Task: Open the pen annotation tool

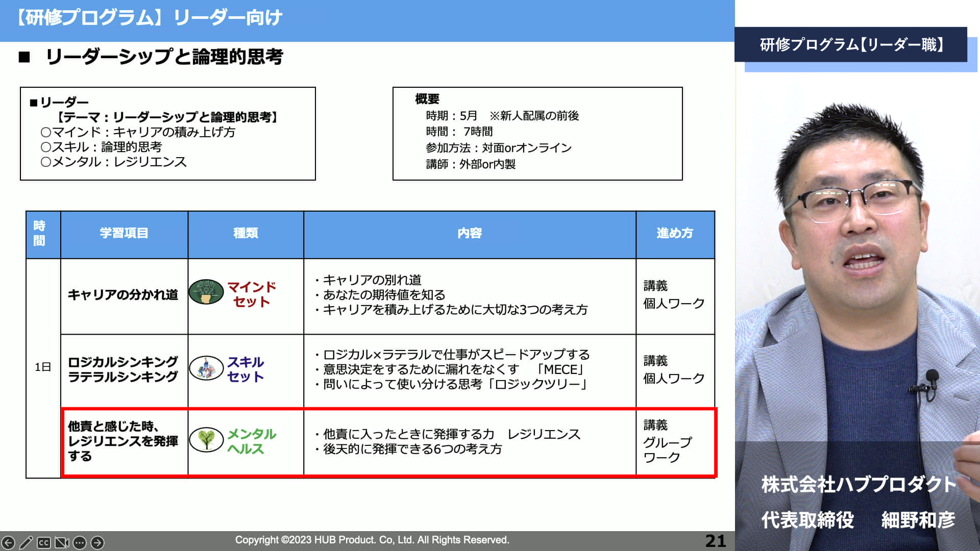Action: (26, 542)
